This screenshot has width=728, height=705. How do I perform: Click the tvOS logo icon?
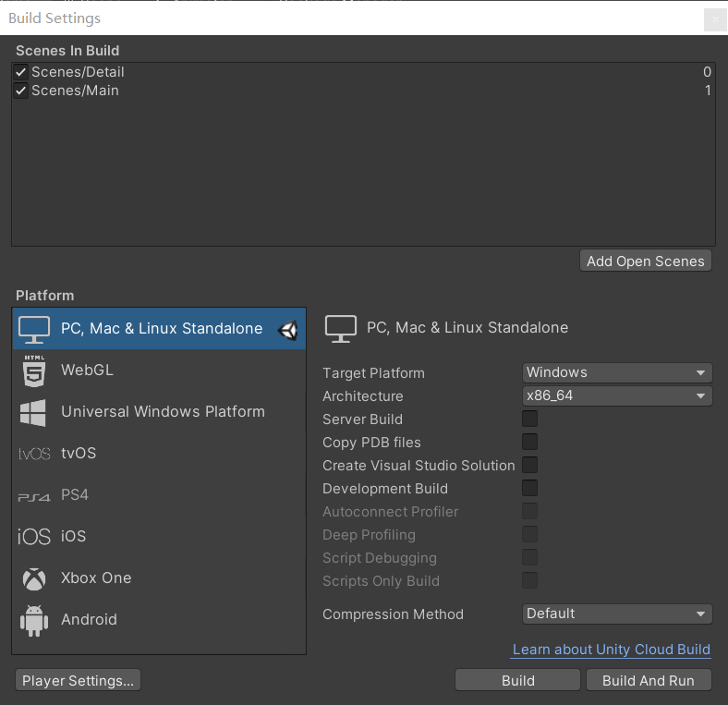pyautogui.click(x=34, y=454)
